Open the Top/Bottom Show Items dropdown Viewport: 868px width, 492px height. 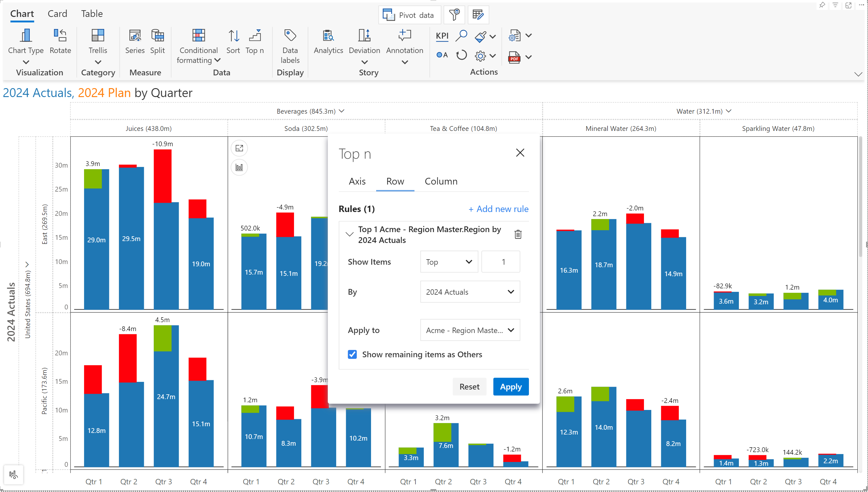[449, 262]
